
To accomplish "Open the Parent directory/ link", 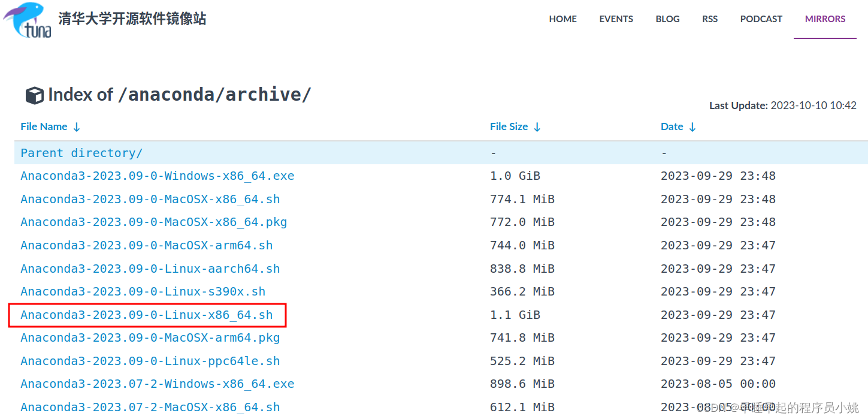I will pos(81,153).
